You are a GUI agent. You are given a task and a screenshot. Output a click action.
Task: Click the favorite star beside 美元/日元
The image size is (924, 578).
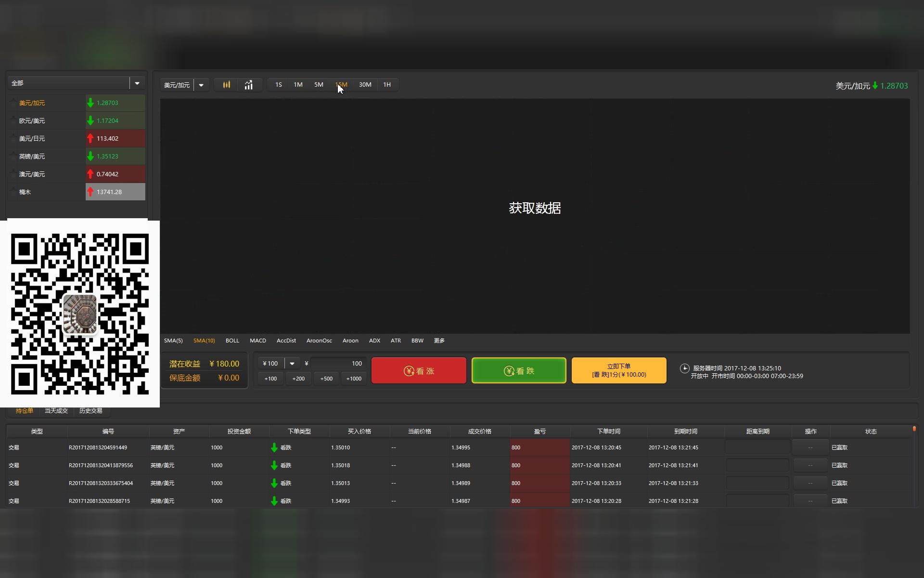pyautogui.click(x=13, y=138)
